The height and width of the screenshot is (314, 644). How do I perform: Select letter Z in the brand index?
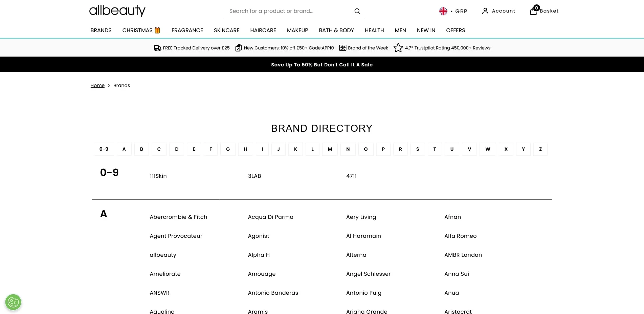click(540, 149)
